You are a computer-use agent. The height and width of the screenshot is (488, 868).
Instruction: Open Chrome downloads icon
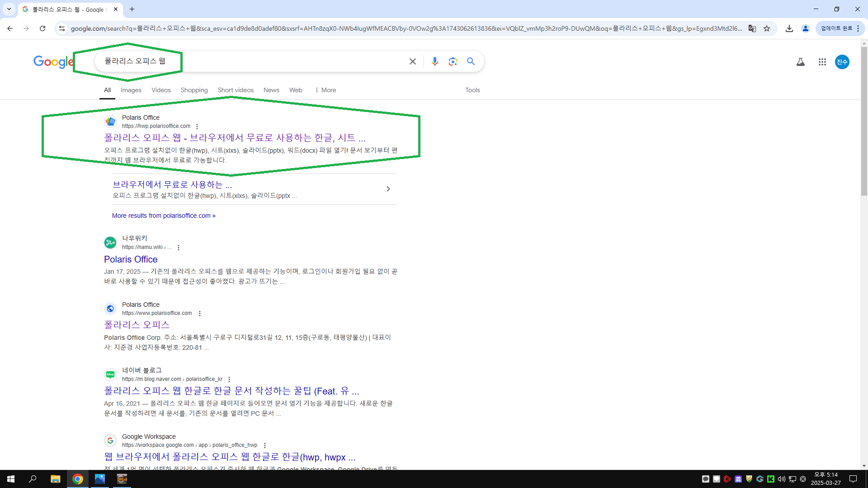pyautogui.click(x=789, y=28)
